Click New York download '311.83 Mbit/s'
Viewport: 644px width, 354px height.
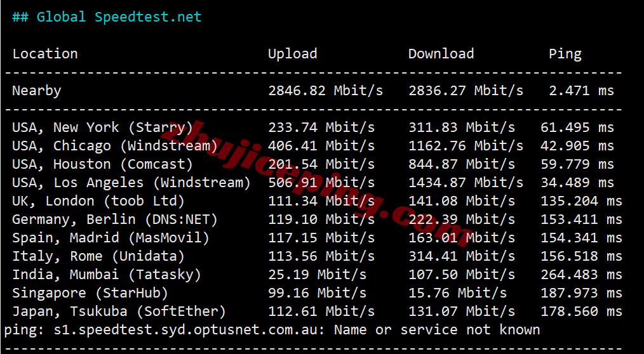[x=462, y=128]
